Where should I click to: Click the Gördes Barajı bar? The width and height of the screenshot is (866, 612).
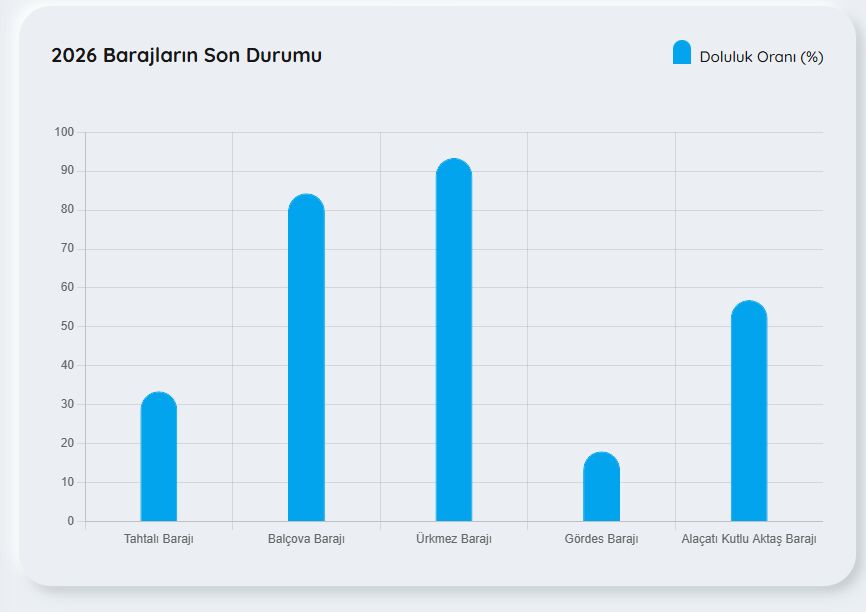click(601, 486)
